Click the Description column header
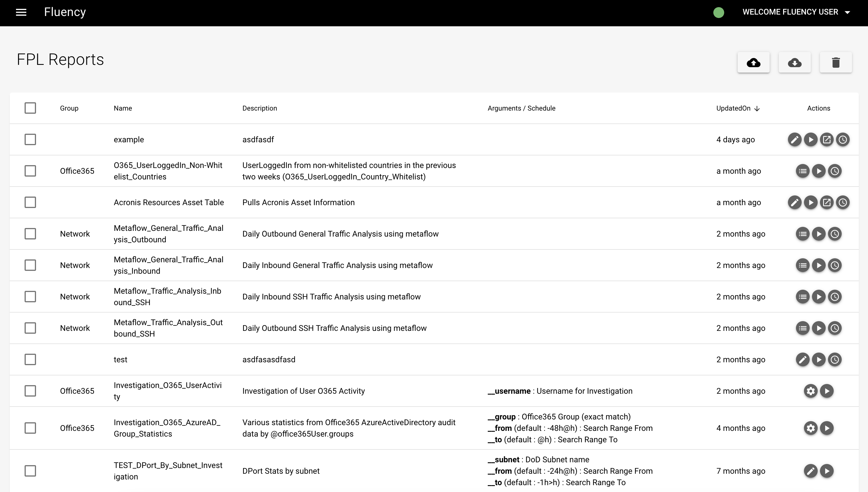 click(259, 108)
